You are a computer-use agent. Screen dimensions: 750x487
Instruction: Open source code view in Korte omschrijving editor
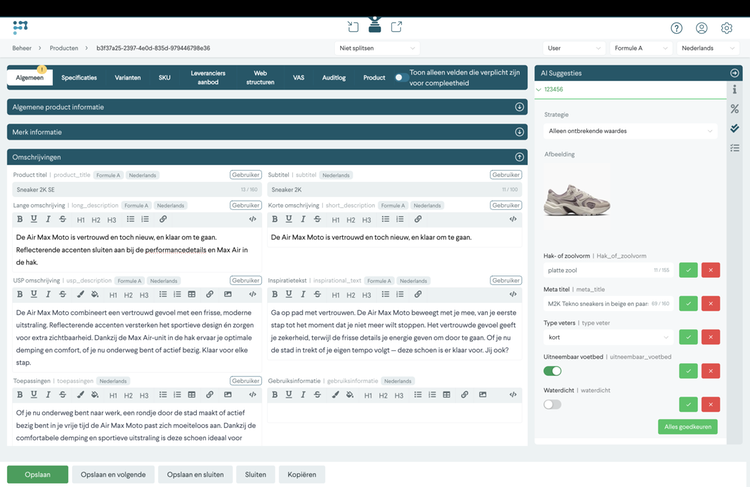(x=513, y=219)
